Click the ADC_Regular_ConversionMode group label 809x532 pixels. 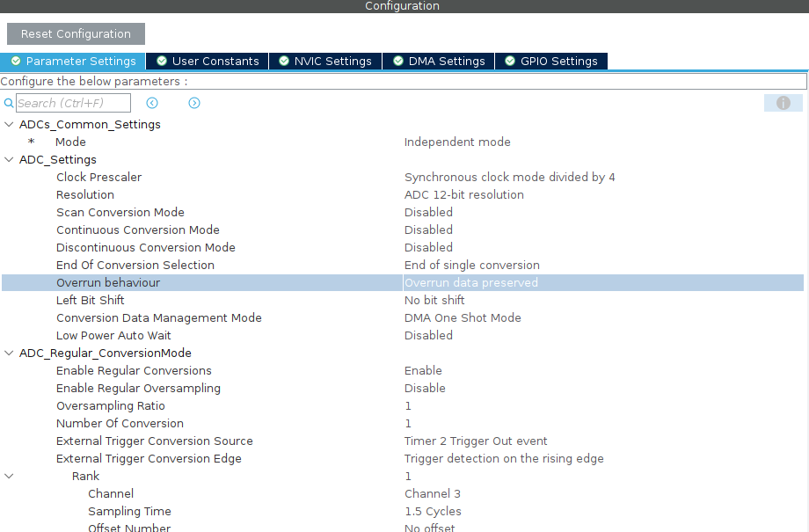[x=106, y=353]
